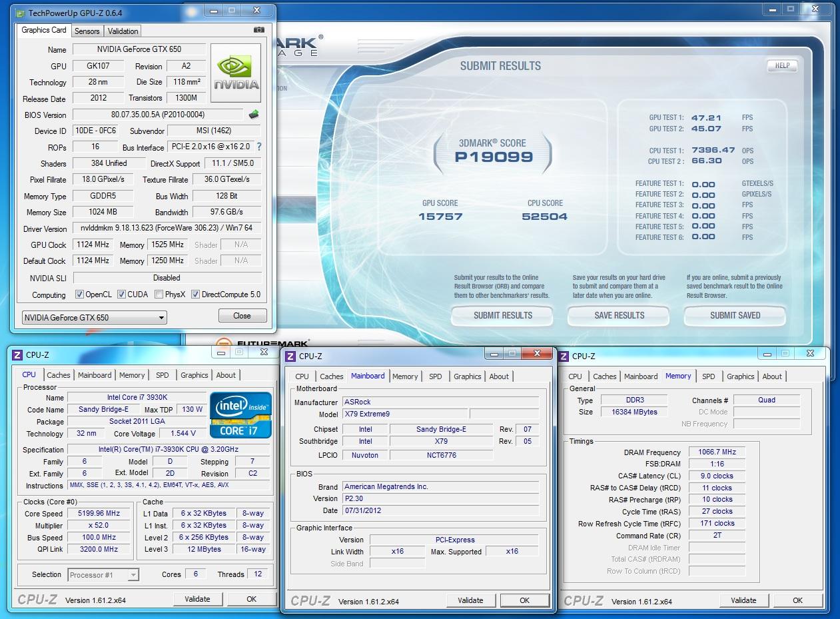The width and height of the screenshot is (840, 619).
Task: Click the Driver Version field in GPU-Z
Action: (167, 228)
